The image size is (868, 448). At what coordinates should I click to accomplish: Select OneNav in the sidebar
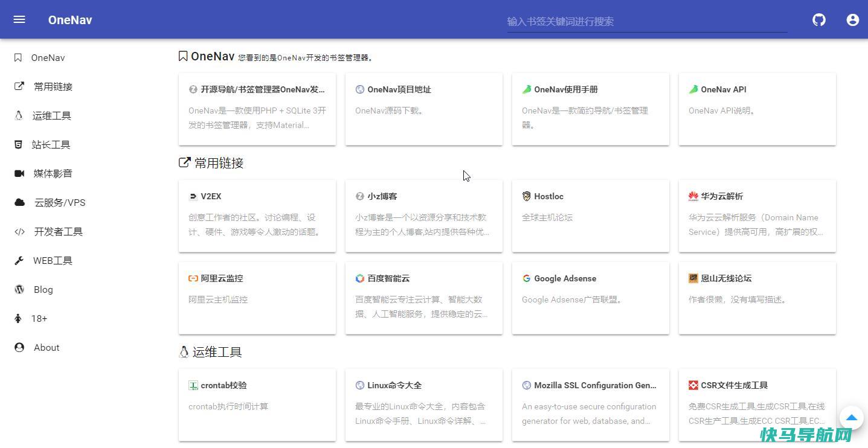(48, 58)
